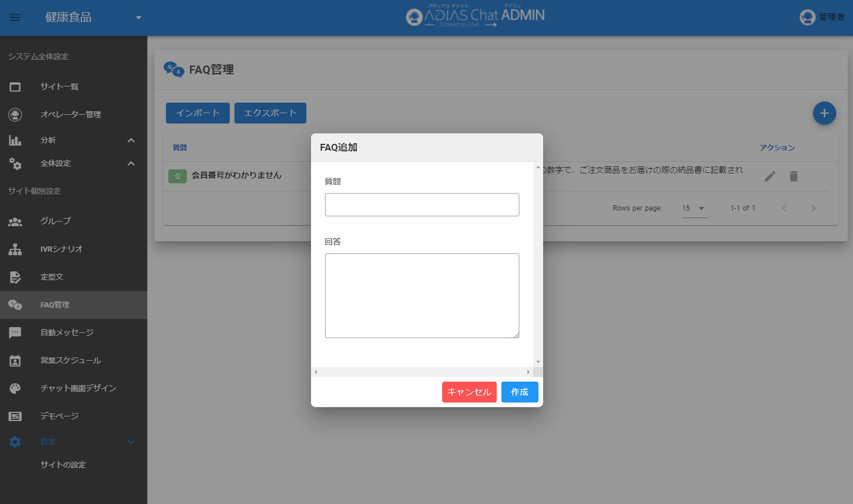Click the pencil edit icon for FAQ row
This screenshot has height=504, width=853.
pos(770,176)
